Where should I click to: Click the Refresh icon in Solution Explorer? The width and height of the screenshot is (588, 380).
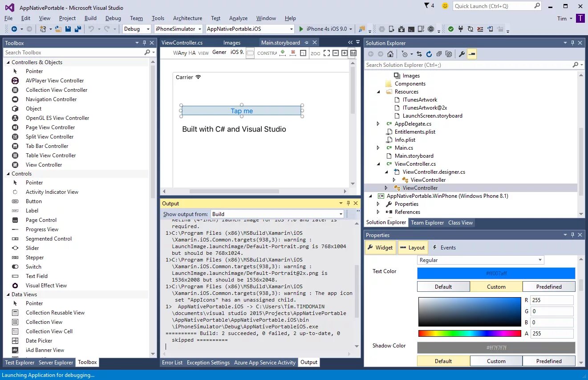tap(429, 54)
